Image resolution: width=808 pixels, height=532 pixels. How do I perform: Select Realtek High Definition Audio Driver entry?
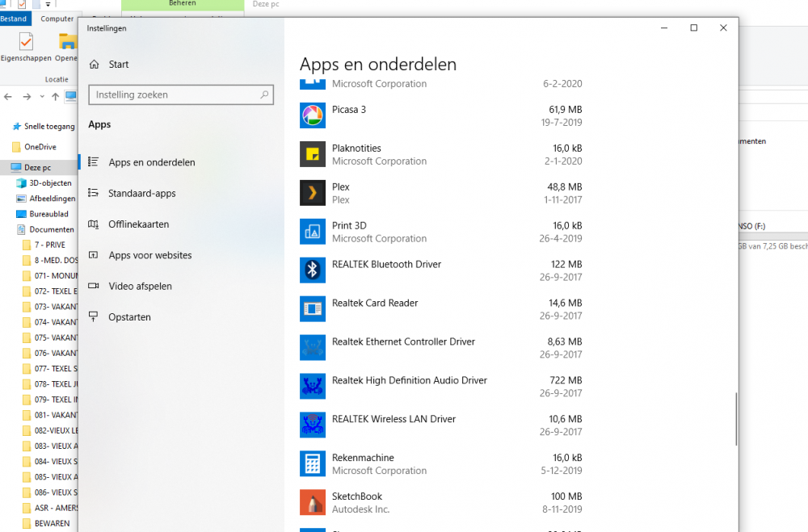[409, 380]
